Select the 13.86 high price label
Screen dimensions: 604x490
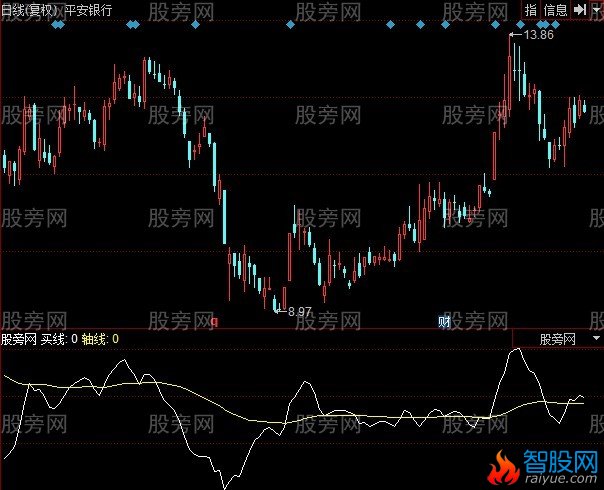pyautogui.click(x=539, y=35)
